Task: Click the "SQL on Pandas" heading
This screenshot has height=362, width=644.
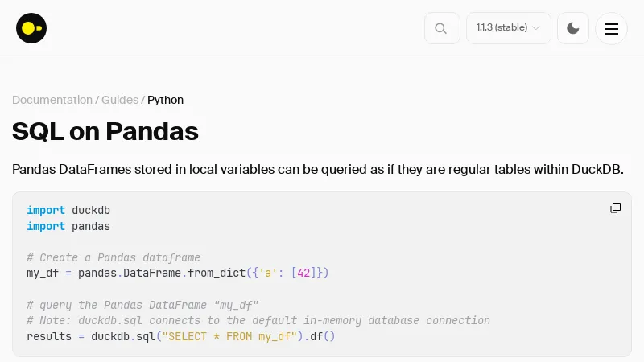Action: [105, 131]
